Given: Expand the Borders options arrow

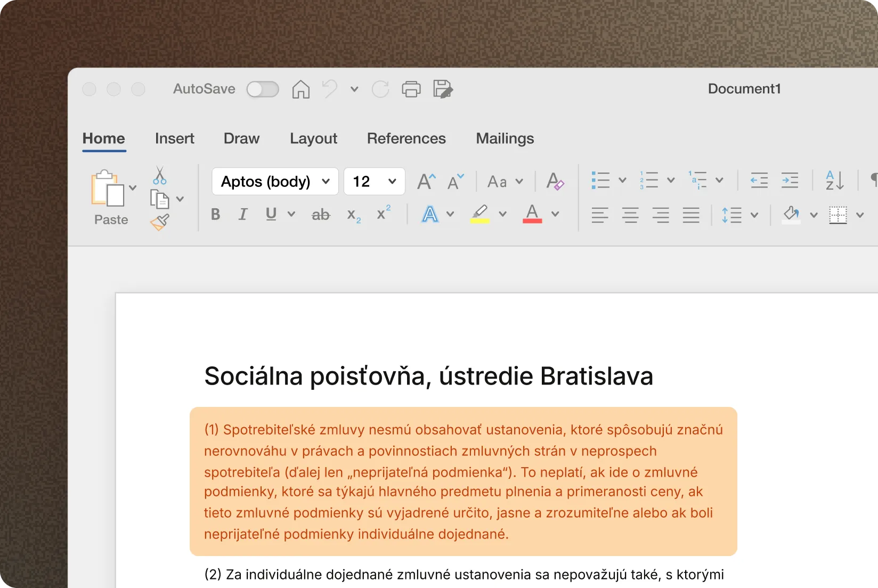Looking at the screenshot, I should pos(860,215).
